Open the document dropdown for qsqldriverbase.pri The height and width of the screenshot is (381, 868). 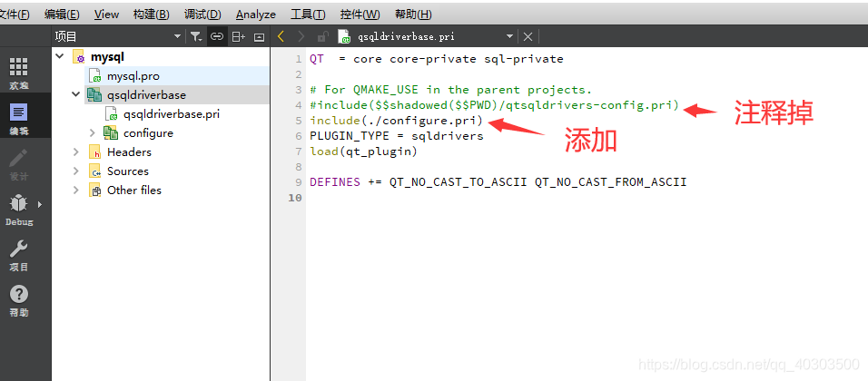click(x=510, y=36)
